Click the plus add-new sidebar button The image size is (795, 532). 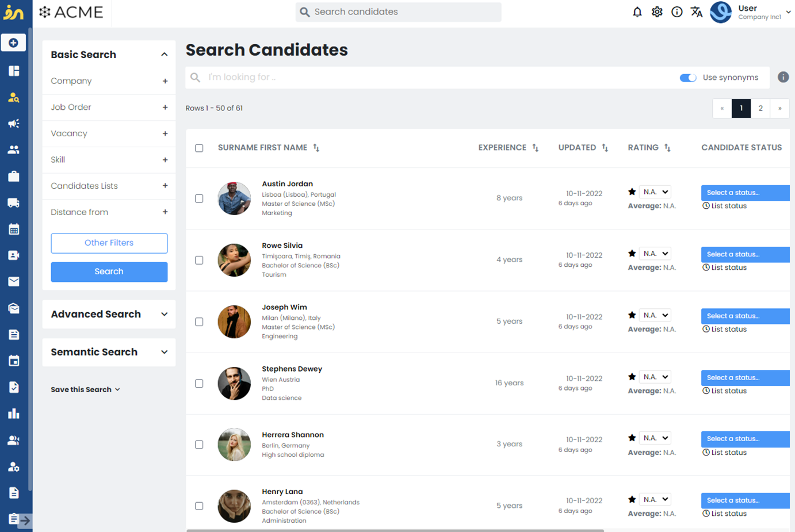13,43
